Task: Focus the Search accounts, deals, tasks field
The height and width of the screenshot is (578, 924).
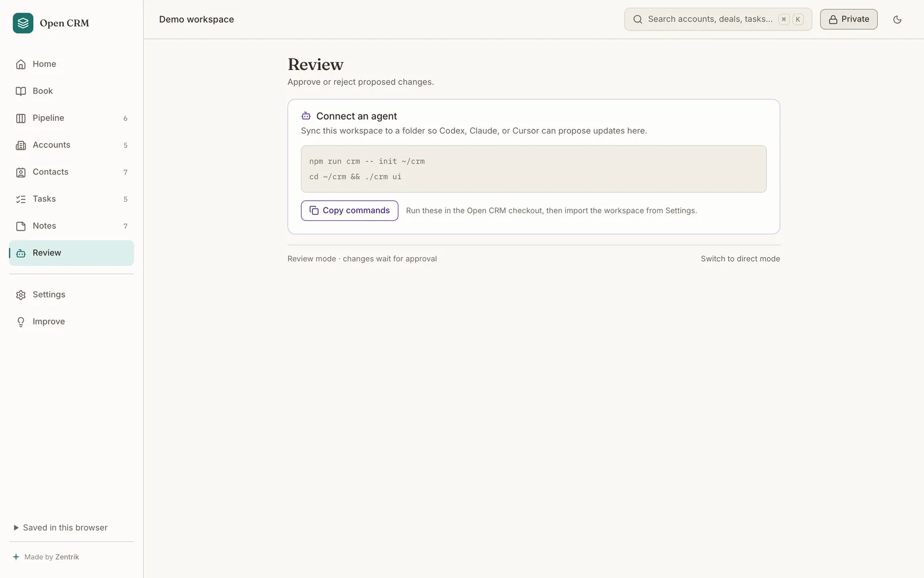Action: point(718,19)
